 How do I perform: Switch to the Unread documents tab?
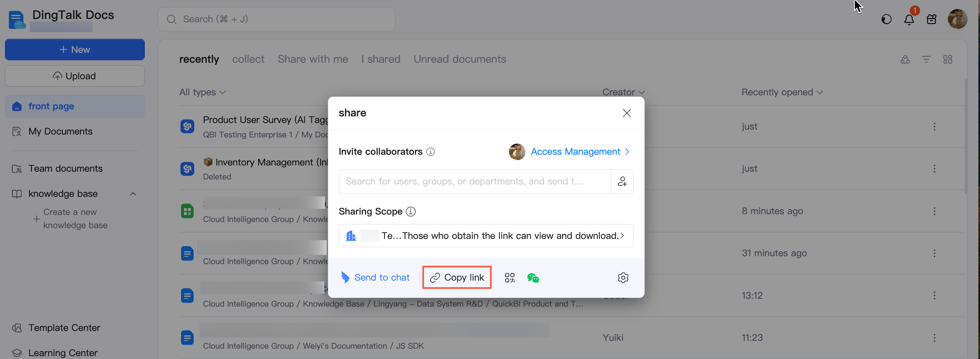tap(459, 59)
